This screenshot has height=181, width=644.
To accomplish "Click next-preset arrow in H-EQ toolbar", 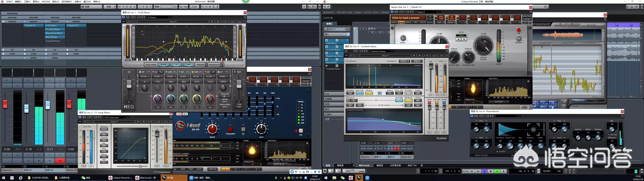I will point(218,22).
